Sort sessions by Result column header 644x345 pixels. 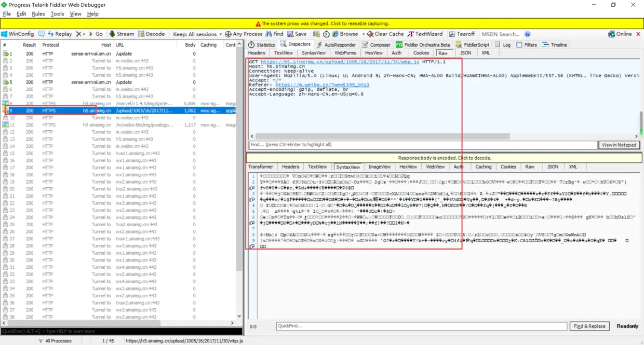coord(30,45)
